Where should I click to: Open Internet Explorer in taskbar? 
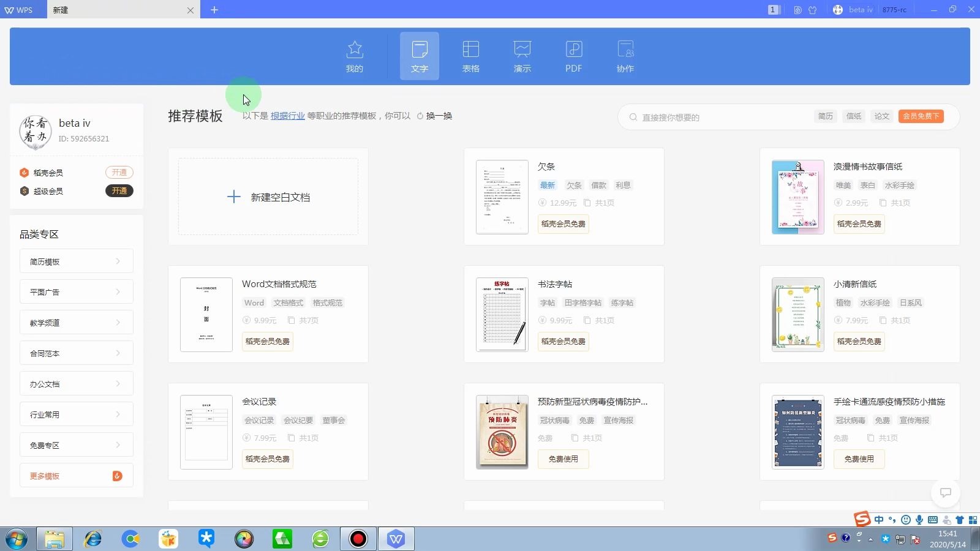[x=93, y=539]
